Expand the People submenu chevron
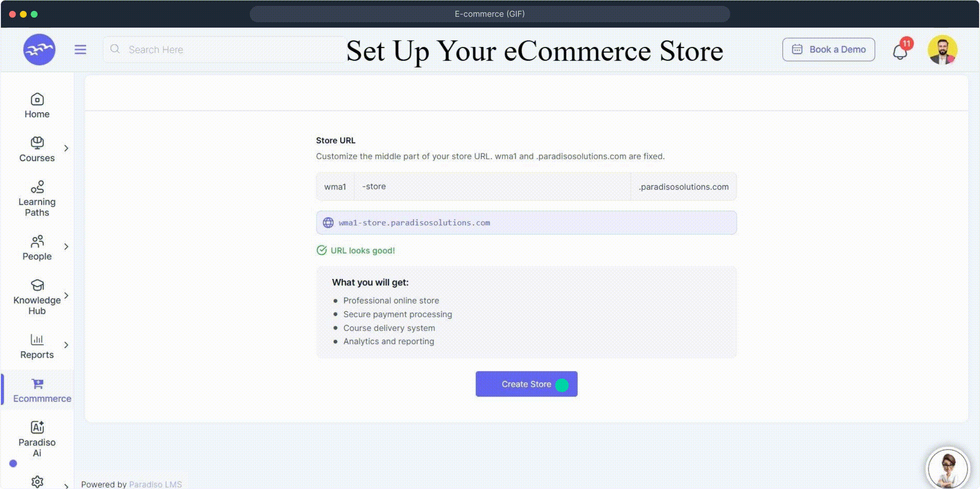980x489 pixels. point(67,246)
